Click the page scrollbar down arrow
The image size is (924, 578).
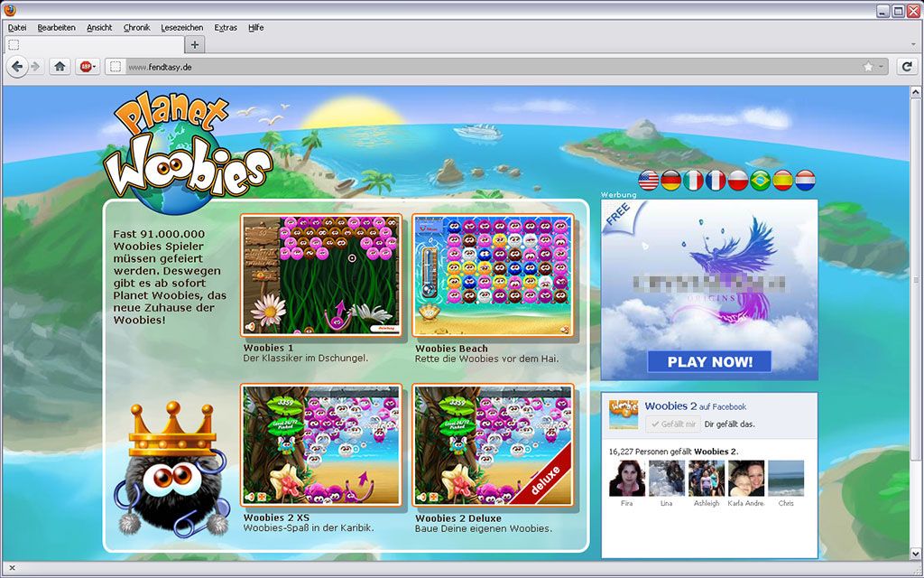(916, 554)
